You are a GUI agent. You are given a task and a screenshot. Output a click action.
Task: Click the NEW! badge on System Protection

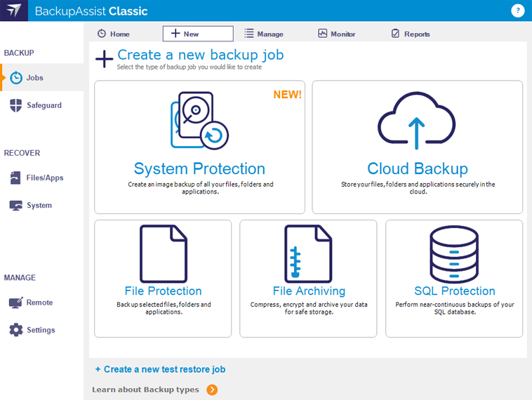coord(287,94)
